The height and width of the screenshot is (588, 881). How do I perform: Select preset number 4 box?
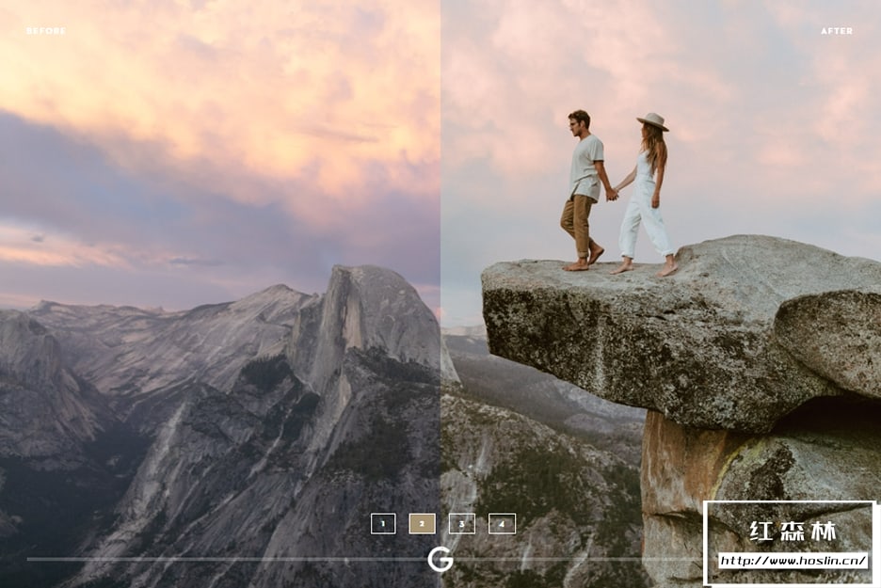click(x=502, y=524)
